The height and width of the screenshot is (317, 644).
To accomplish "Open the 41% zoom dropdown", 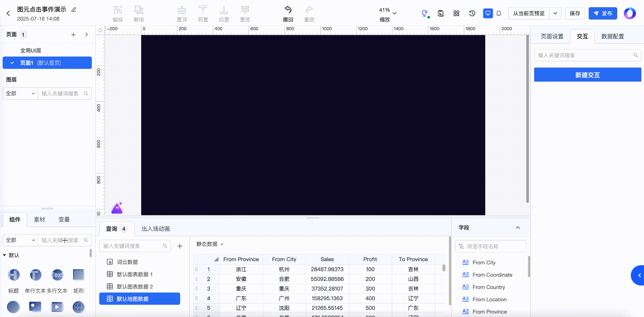I will [x=388, y=13].
